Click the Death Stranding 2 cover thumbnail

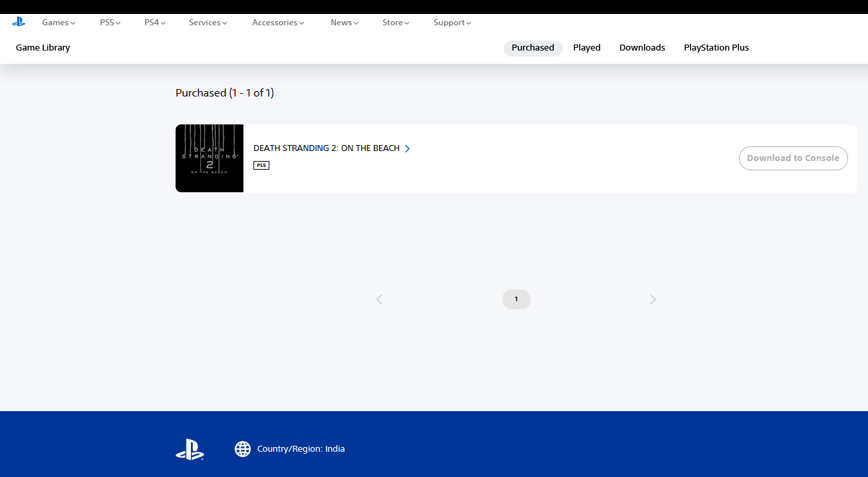(210, 158)
